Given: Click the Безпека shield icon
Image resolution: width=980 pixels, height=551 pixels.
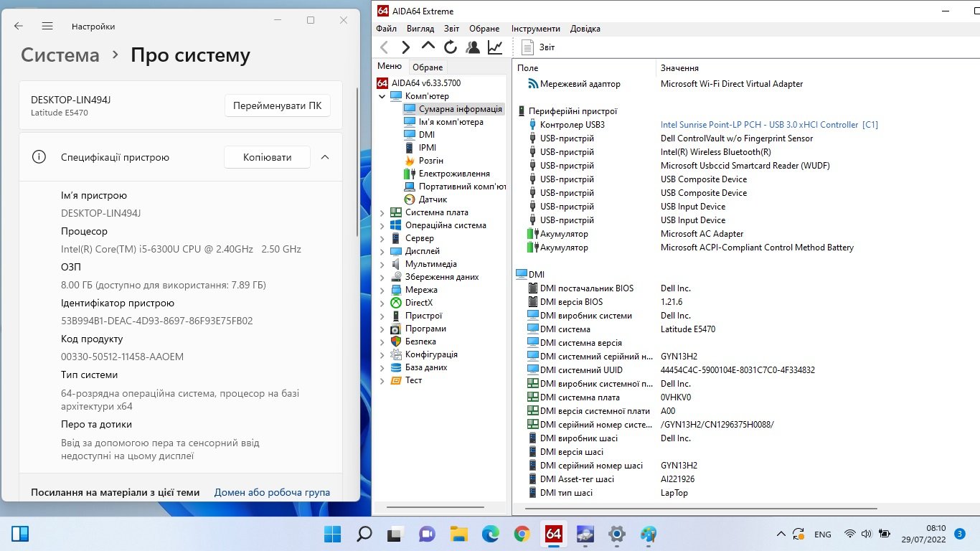Looking at the screenshot, I should pyautogui.click(x=395, y=342).
